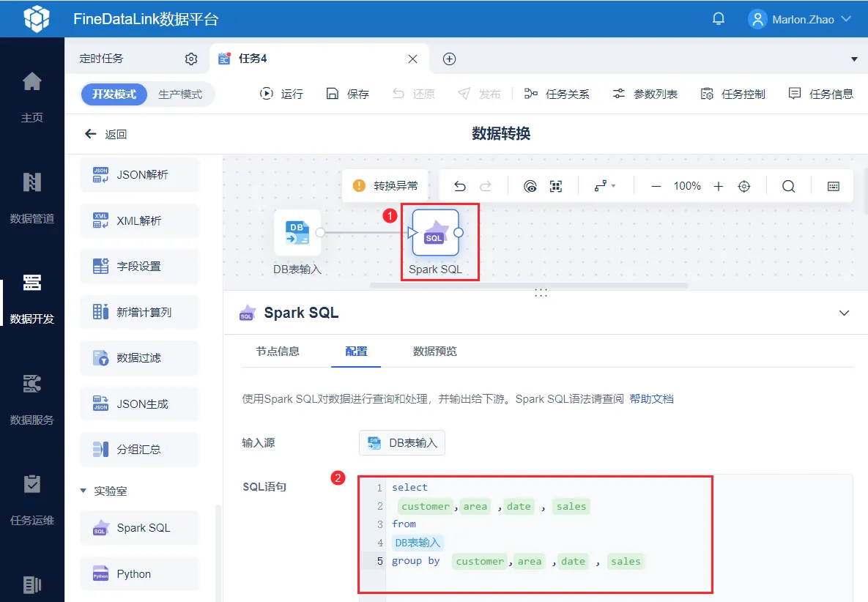868x602 pixels.
Task: Search in the canvas
Action: pyautogui.click(x=788, y=186)
